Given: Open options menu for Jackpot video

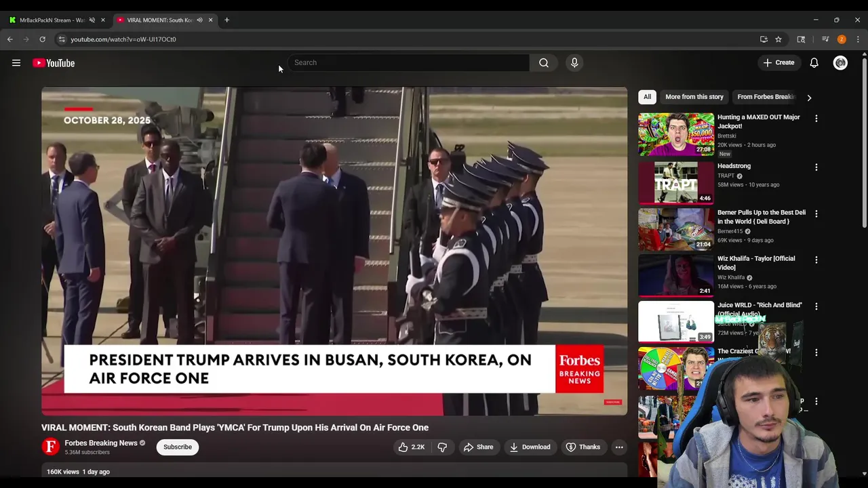Looking at the screenshot, I should tap(816, 119).
